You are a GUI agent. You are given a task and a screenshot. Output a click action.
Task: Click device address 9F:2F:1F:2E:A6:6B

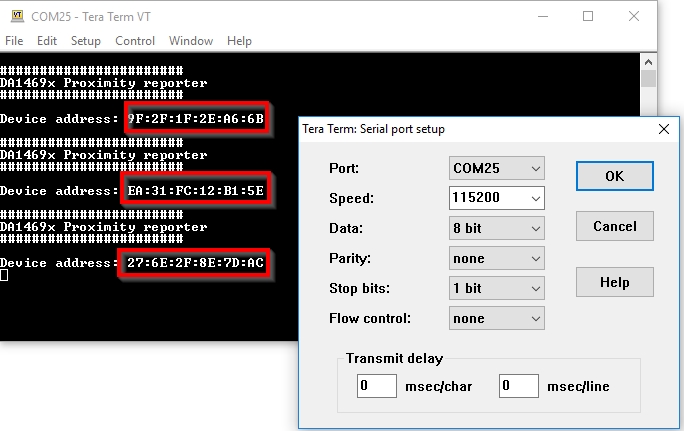[x=196, y=118]
